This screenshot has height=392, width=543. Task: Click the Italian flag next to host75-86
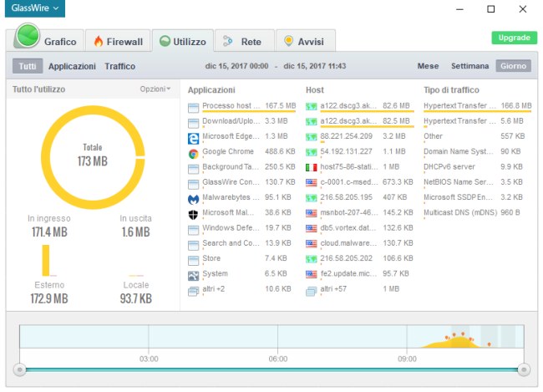click(312, 168)
